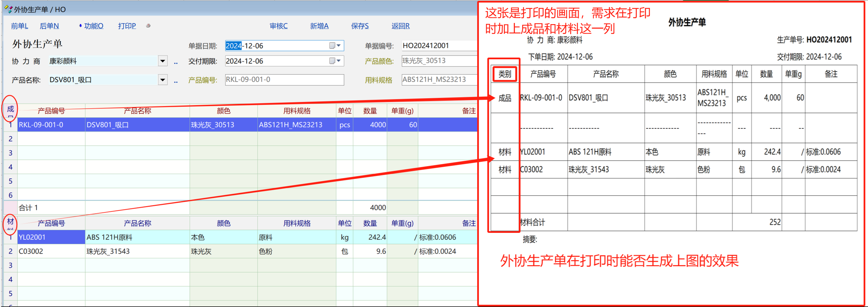This screenshot has height=307, width=868.
Task: Go to next order with 后单N
Action: [49, 26]
